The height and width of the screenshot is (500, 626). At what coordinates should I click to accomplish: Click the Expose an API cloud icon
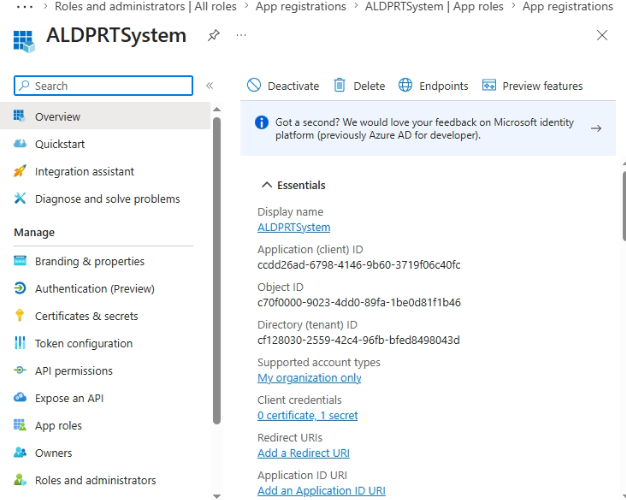point(20,397)
